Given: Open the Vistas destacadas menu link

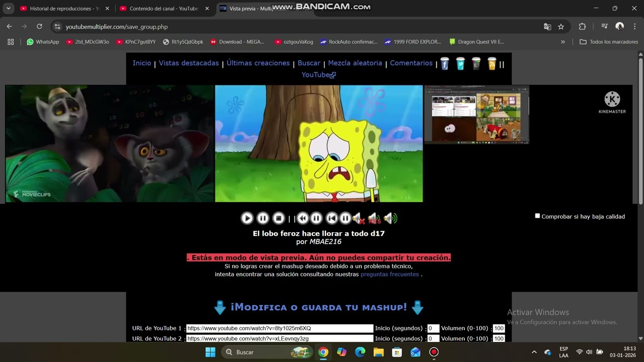Looking at the screenshot, I should (189, 63).
